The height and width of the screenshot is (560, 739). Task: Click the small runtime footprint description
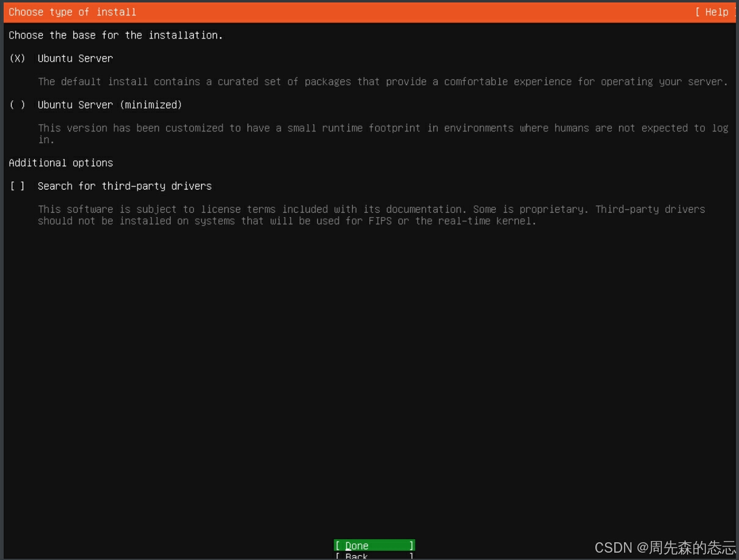[x=383, y=134]
